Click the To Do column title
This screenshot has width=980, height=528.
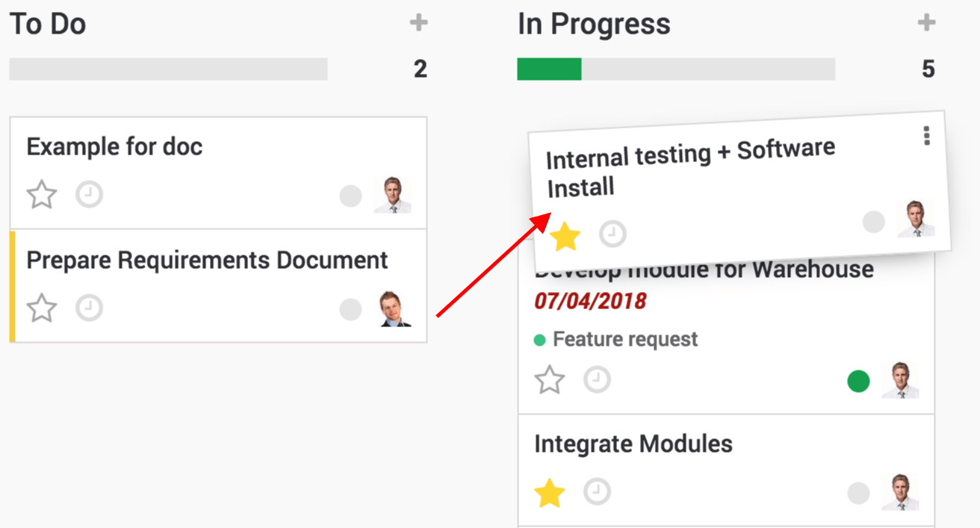pyautogui.click(x=46, y=23)
